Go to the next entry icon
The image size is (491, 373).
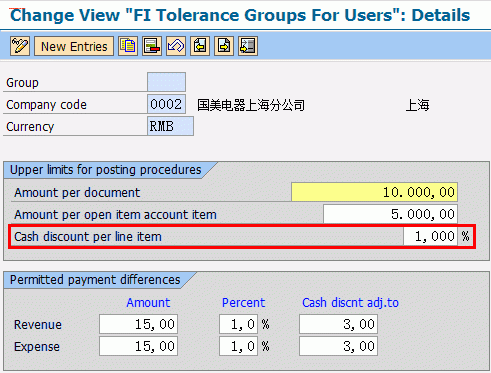[224, 46]
